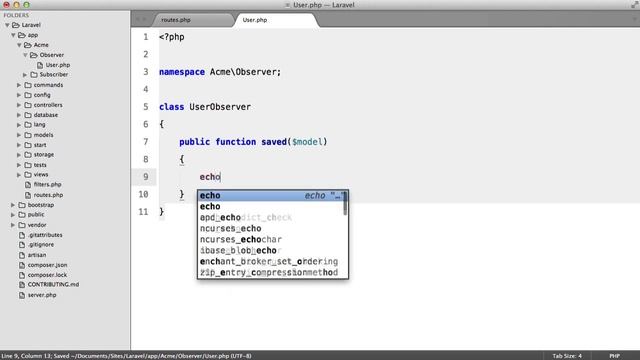The image size is (640, 360).
Task: Expand the commands folder arrow
Action: point(19,85)
